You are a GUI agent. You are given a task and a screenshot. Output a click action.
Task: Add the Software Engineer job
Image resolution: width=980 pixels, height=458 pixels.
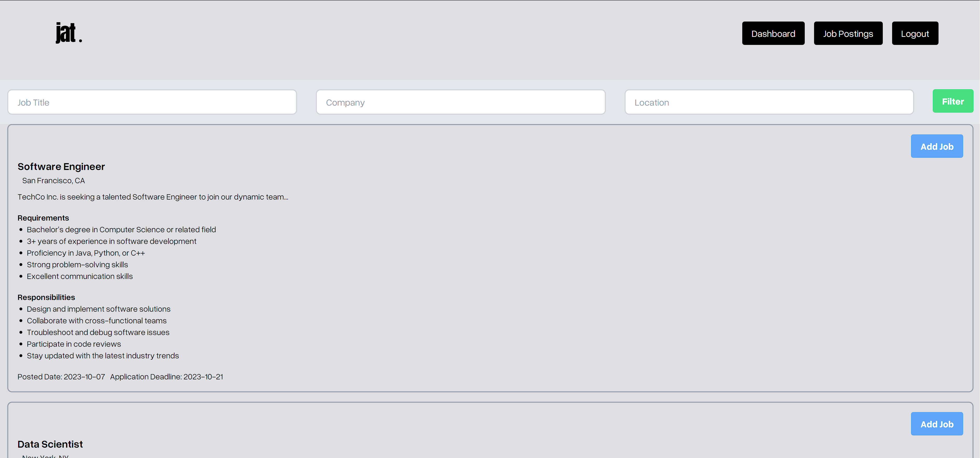click(x=936, y=147)
